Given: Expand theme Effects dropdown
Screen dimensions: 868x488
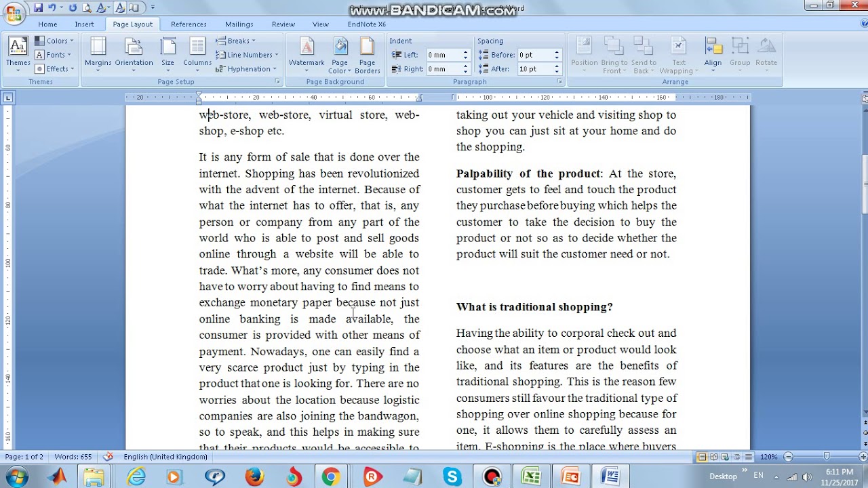Looking at the screenshot, I should click(54, 68).
